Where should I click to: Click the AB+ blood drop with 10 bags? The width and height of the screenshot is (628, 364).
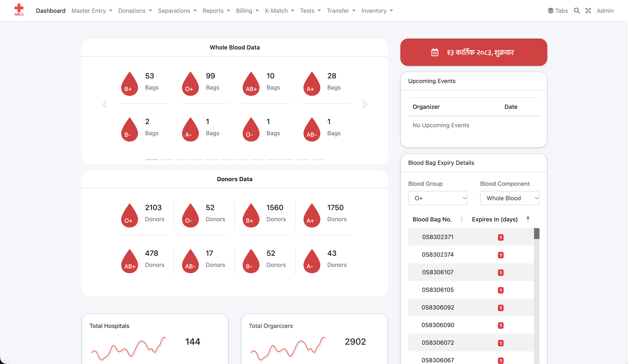(x=251, y=84)
